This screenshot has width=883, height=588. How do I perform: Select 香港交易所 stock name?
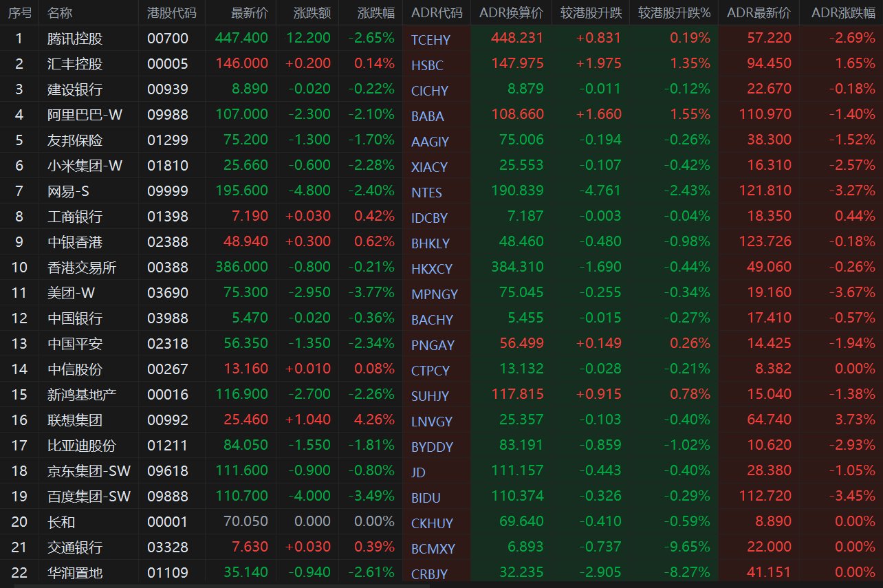point(82,268)
